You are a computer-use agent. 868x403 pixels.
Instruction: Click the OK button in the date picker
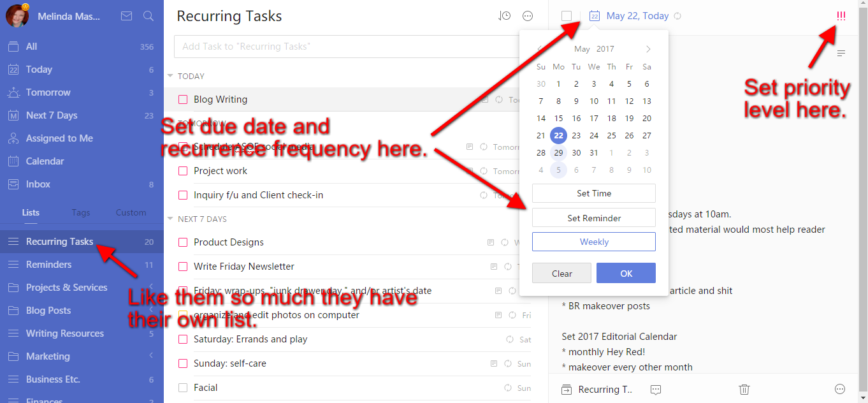point(626,273)
